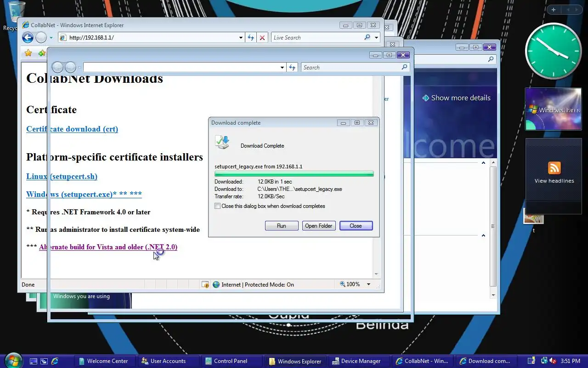Run the downloaded setupcert_legacy.exe

pos(282,226)
